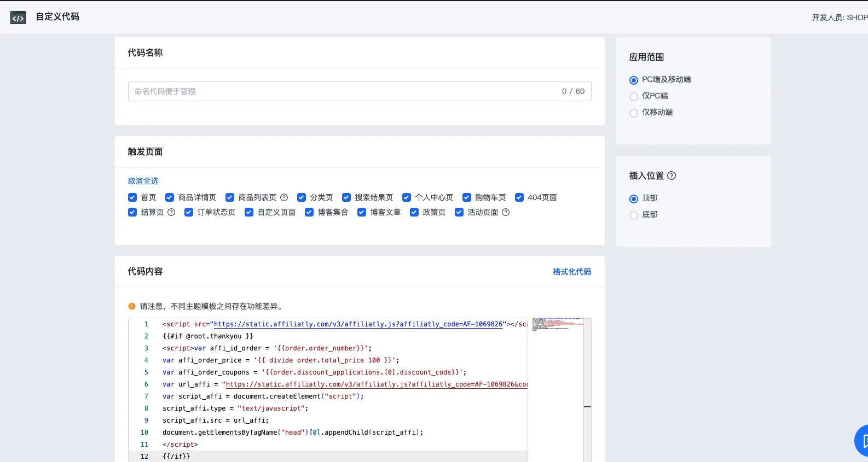Viewport: 868px width, 462px height.
Task: Click 格式化代码 to format code
Action: tap(571, 272)
